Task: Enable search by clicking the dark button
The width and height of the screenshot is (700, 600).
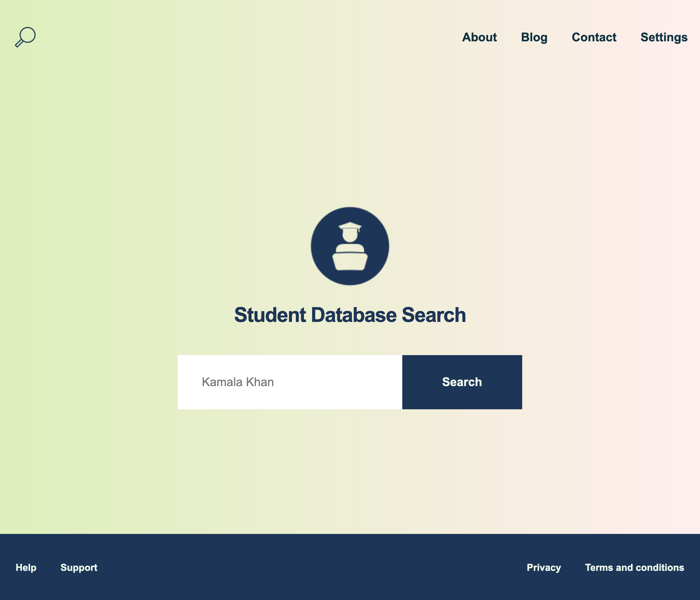Action: coord(462,381)
